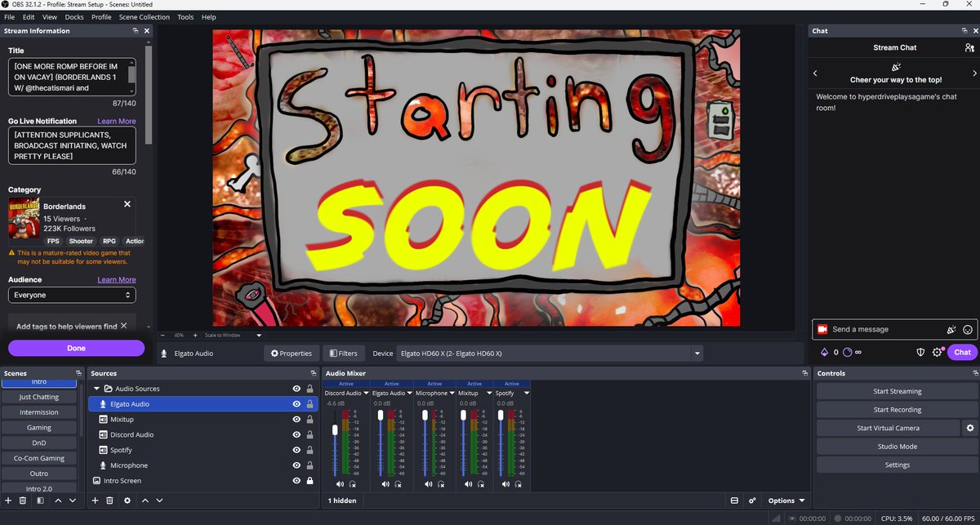Mute the Discord Audio mixer channel
980x525 pixels.
coord(341,484)
